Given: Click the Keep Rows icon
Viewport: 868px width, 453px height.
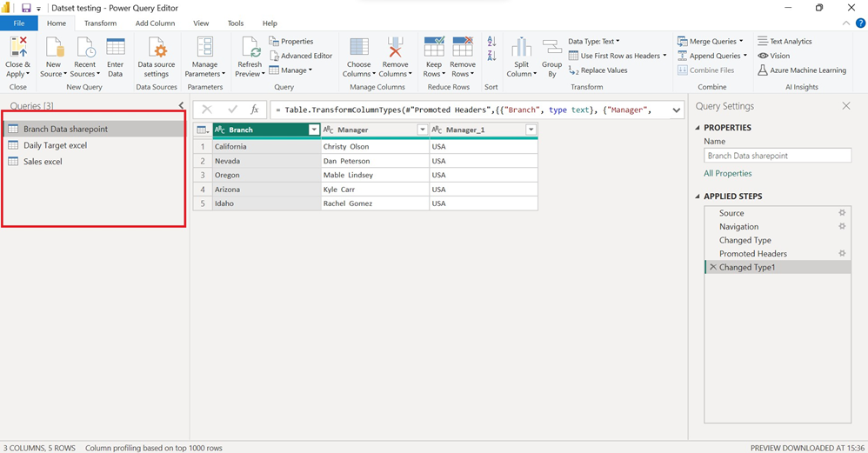Looking at the screenshot, I should pos(434,47).
